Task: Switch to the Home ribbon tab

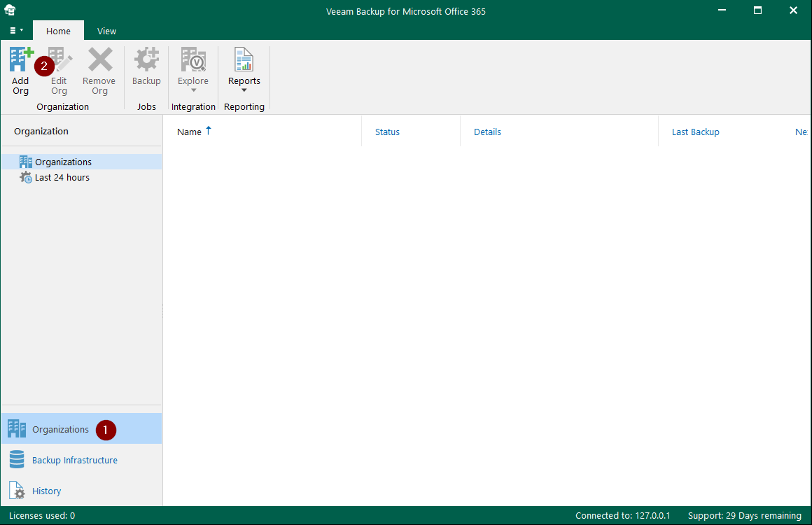Action: coord(58,31)
